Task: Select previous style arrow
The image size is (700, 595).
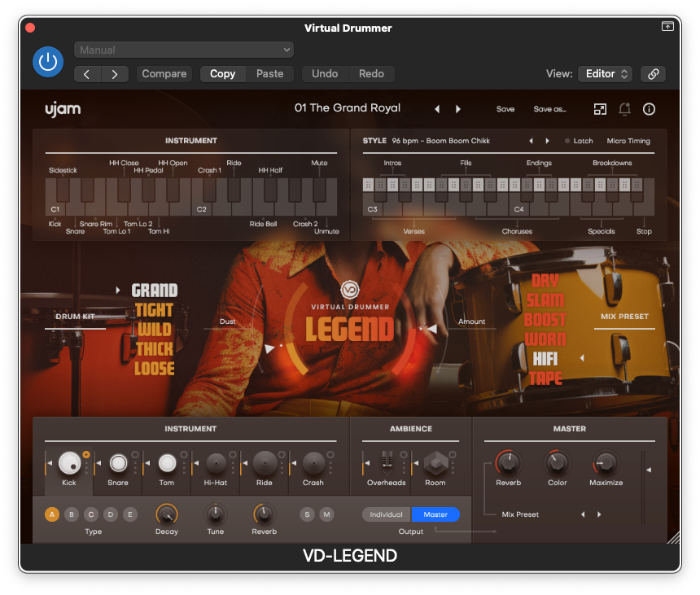Action: pos(531,141)
